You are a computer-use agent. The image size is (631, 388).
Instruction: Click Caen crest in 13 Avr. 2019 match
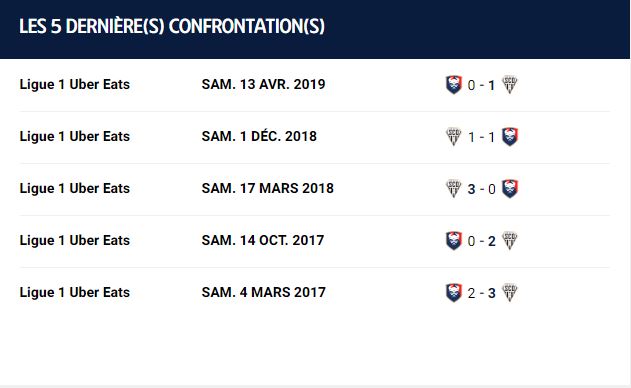click(x=454, y=85)
